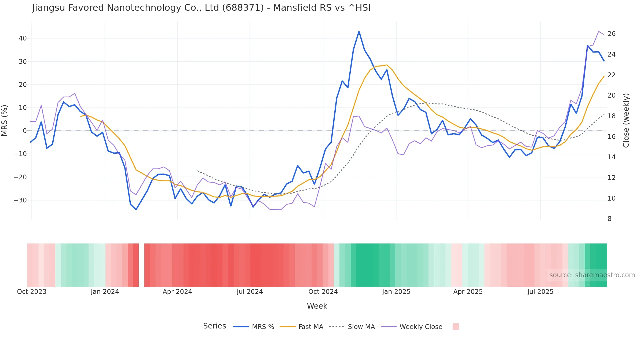This screenshot has width=644, height=362.
Task: Click the 'Jul 2024' x-axis label
Action: click(250, 292)
